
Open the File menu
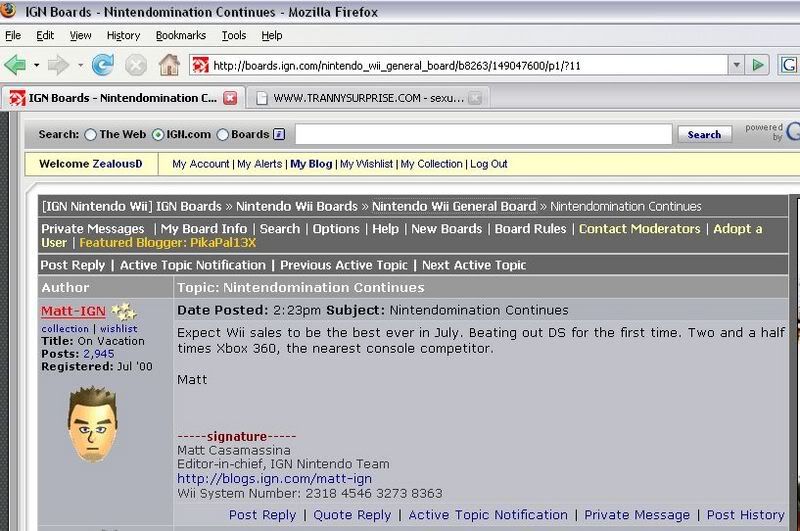[x=13, y=35]
